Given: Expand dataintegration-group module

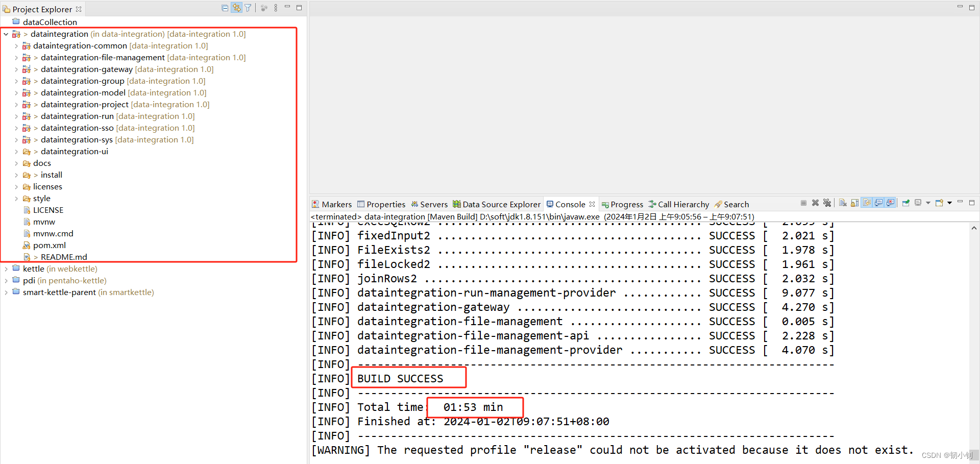Looking at the screenshot, I should [16, 81].
